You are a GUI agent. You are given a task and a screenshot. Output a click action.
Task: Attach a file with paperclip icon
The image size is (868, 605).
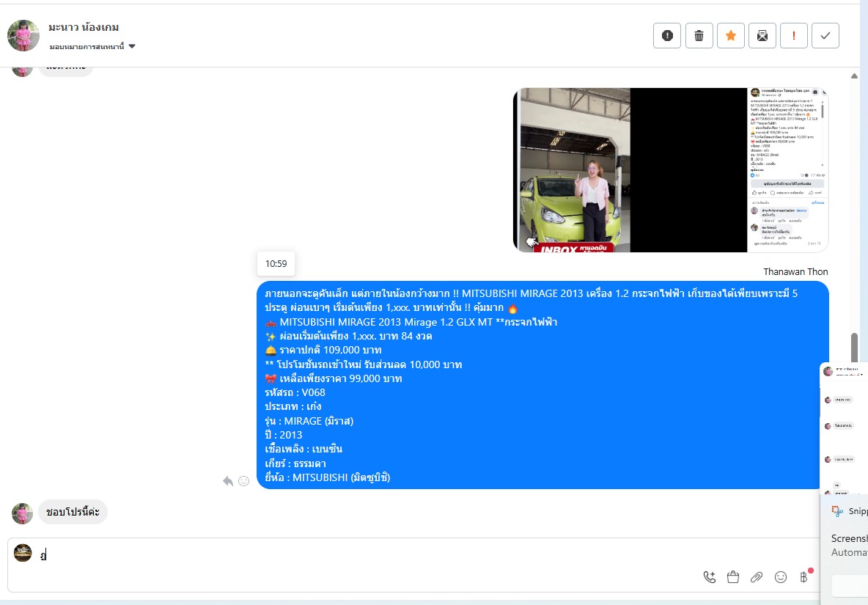pyautogui.click(x=757, y=577)
